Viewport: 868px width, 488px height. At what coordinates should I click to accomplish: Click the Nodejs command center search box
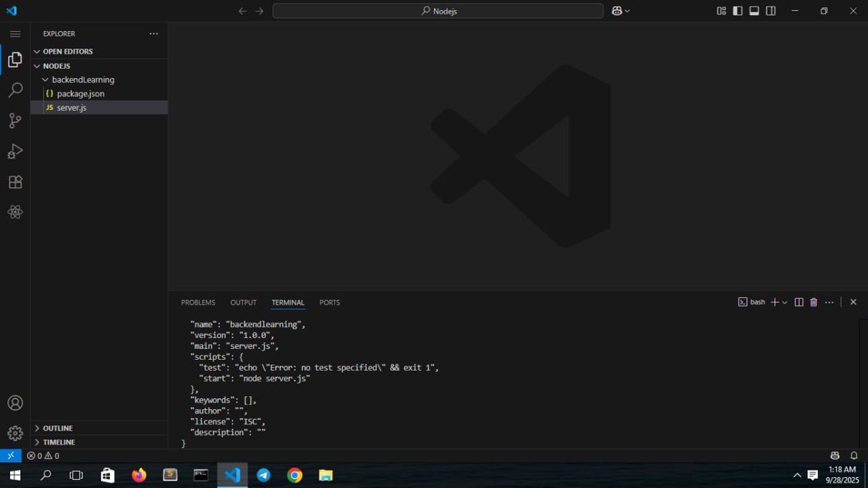(438, 11)
